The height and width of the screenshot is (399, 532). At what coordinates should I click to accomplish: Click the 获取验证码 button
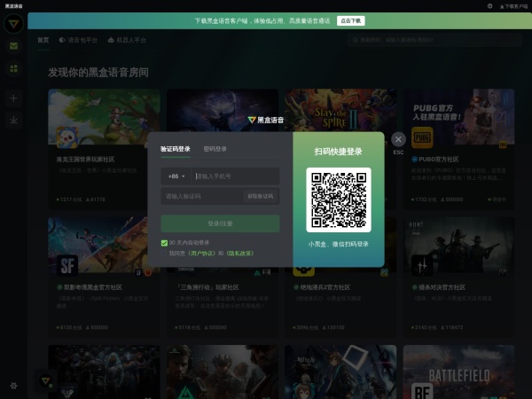pos(260,196)
